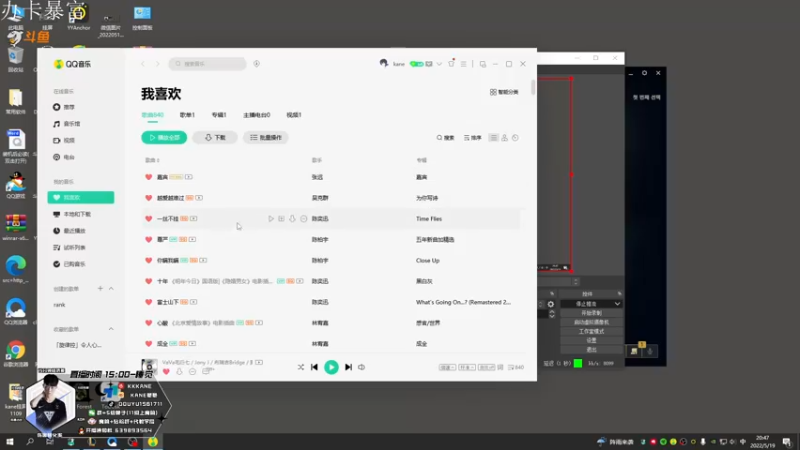This screenshot has height=450, width=800.
Task: Toggle like heart for current playing song
Action: tap(166, 372)
